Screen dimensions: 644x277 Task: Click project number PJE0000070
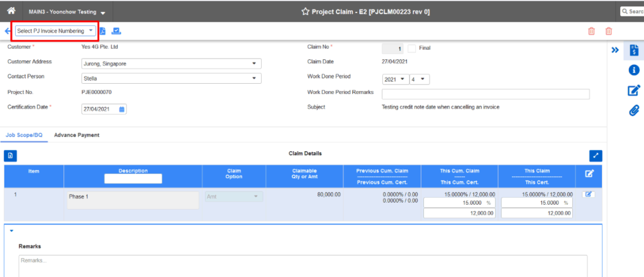tap(96, 92)
